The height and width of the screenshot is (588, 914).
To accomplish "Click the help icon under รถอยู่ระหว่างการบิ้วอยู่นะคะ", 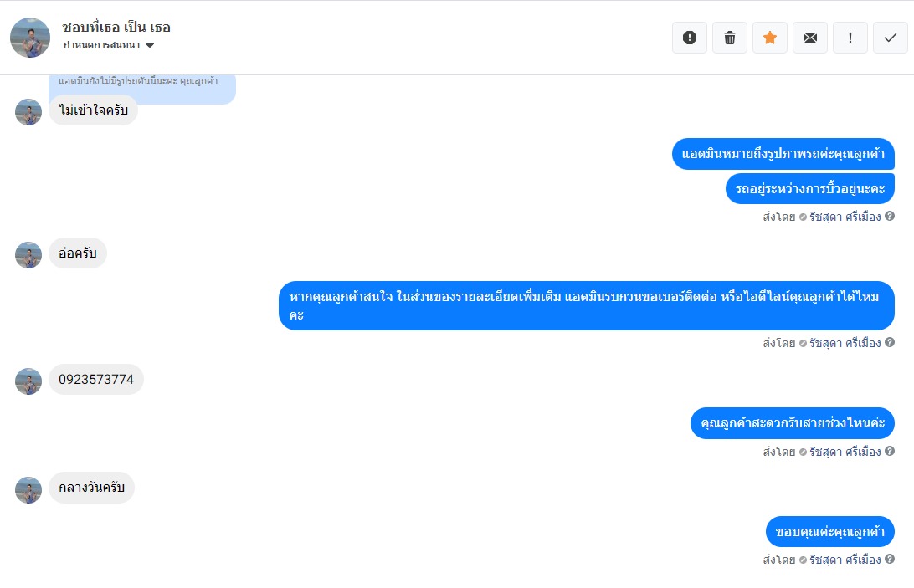I will coord(890,216).
